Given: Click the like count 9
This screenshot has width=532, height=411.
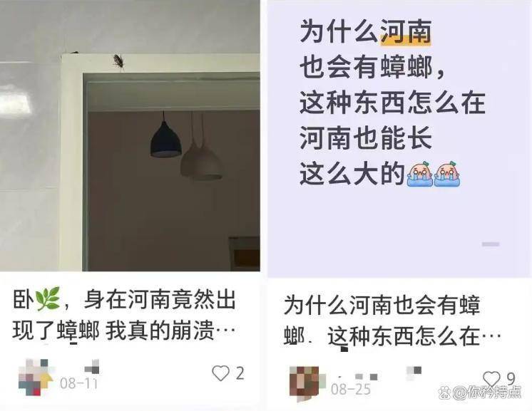Looking at the screenshot, I should pyautogui.click(x=511, y=378).
